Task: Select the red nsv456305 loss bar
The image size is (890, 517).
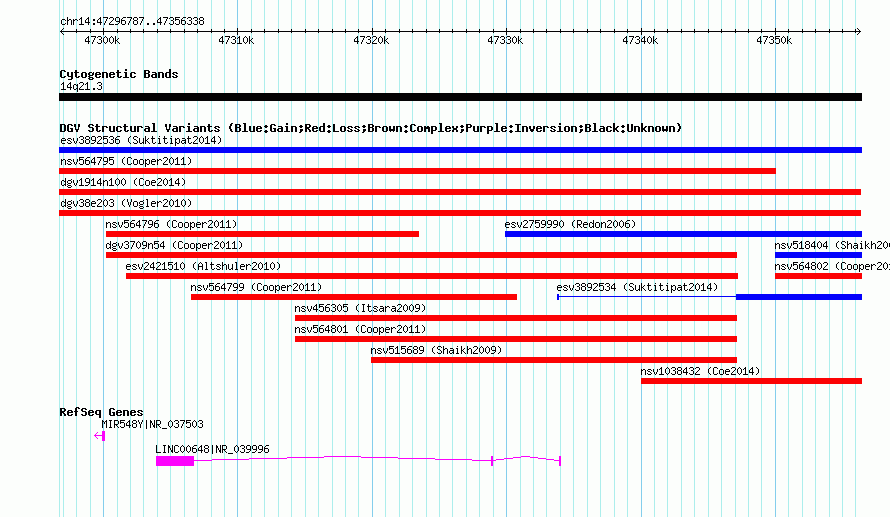Action: (x=516, y=318)
